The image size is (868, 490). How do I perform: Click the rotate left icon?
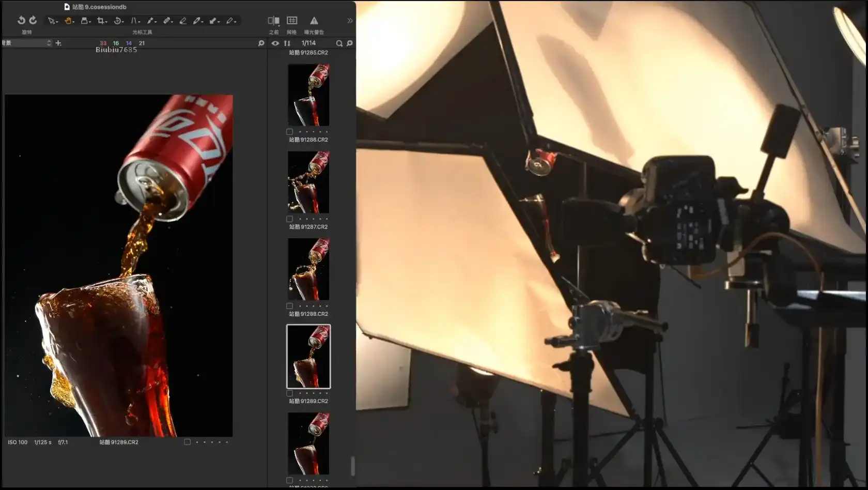click(x=21, y=20)
